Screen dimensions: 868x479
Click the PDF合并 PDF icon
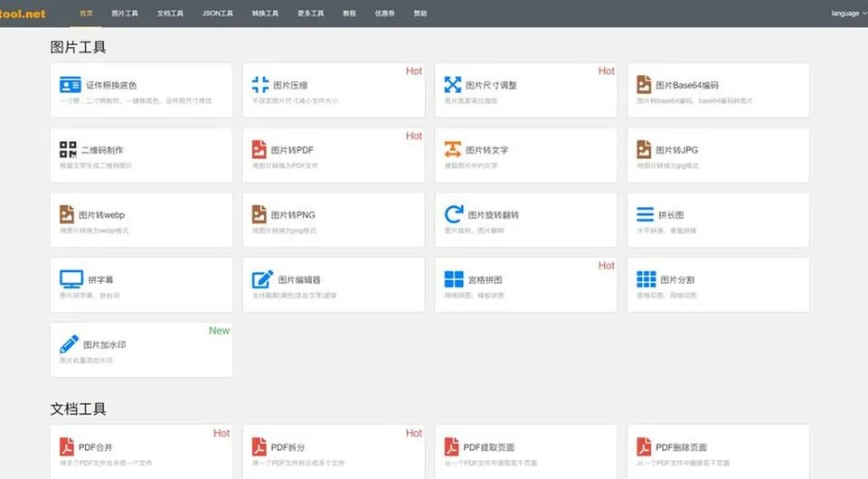coord(66,446)
